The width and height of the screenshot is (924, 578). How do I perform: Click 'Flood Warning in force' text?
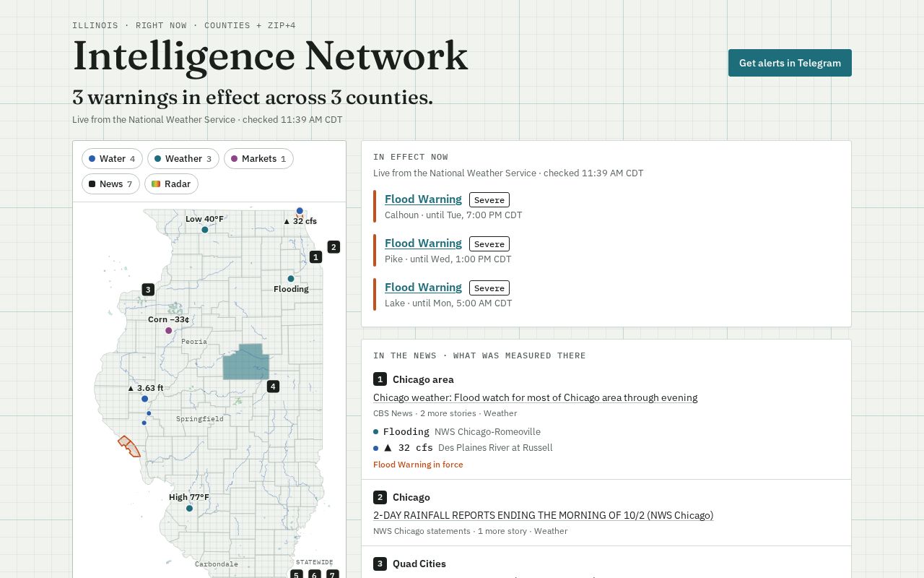pos(418,465)
